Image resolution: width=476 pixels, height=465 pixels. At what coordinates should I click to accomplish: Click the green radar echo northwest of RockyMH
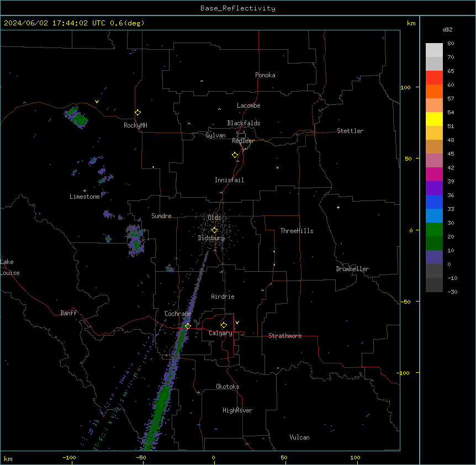(x=76, y=117)
